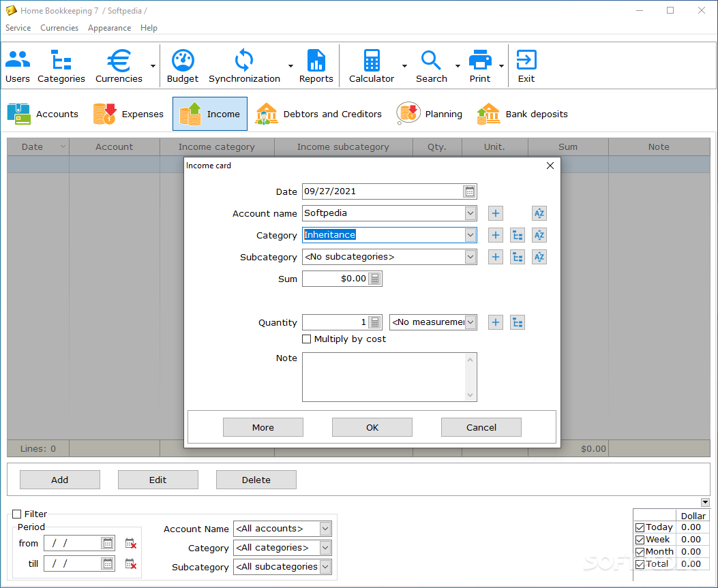This screenshot has width=718, height=588.
Task: Enable Multiply by cost checkbox
Action: point(307,339)
